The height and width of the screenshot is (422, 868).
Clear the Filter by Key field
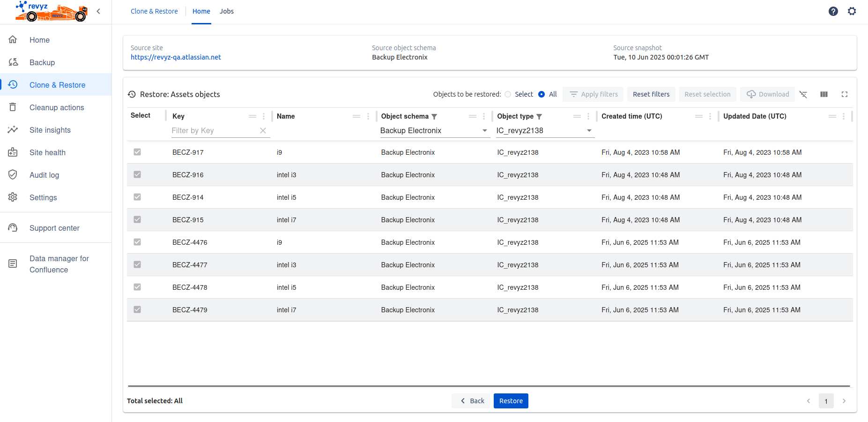(263, 131)
